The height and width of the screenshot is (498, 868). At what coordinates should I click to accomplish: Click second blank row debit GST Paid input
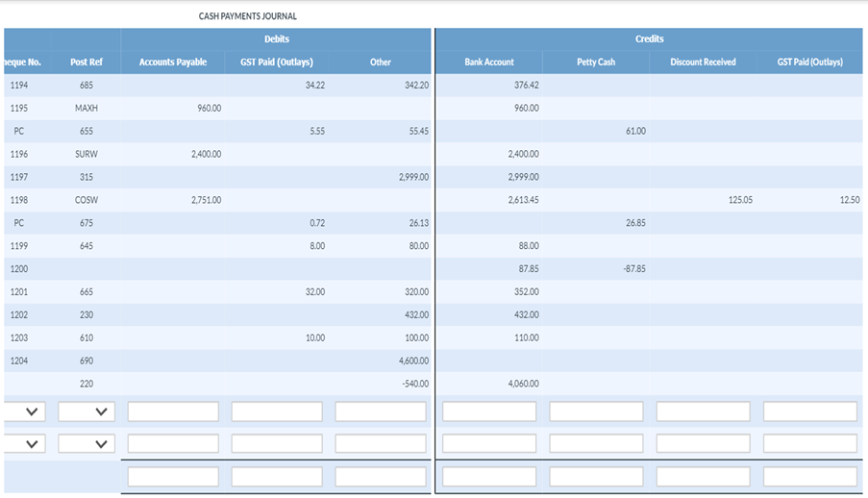coord(277,444)
